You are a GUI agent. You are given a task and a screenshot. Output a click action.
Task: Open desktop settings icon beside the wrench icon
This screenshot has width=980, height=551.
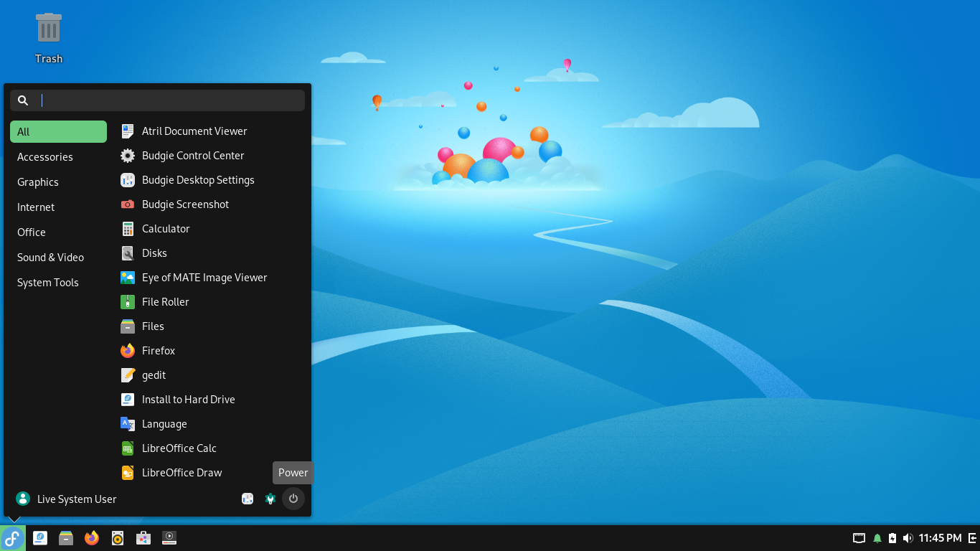(x=248, y=499)
